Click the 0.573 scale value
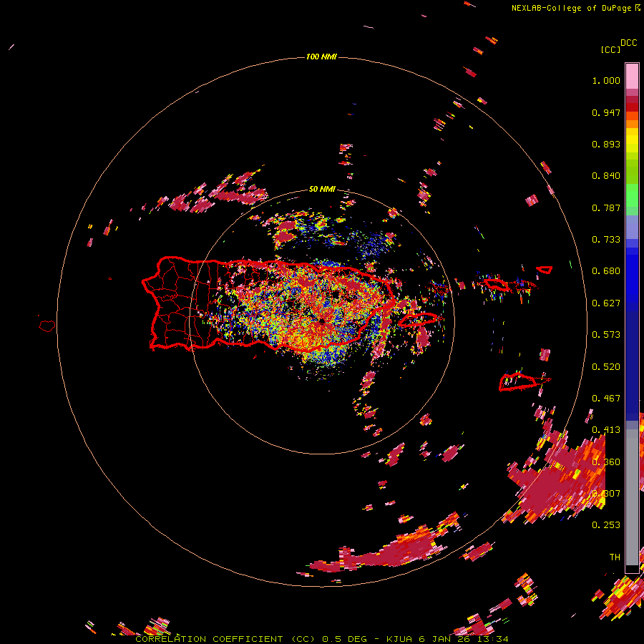This screenshot has width=644, height=644. [x=606, y=335]
